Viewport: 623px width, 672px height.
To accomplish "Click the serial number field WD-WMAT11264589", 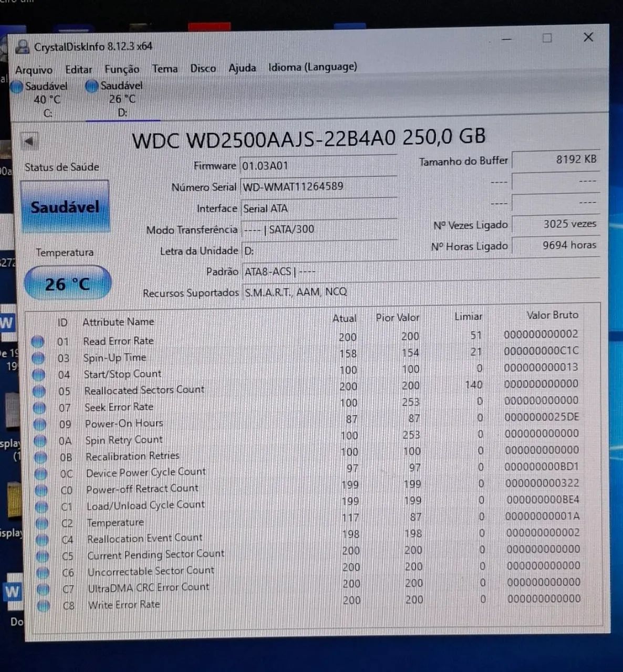I will 318,186.
